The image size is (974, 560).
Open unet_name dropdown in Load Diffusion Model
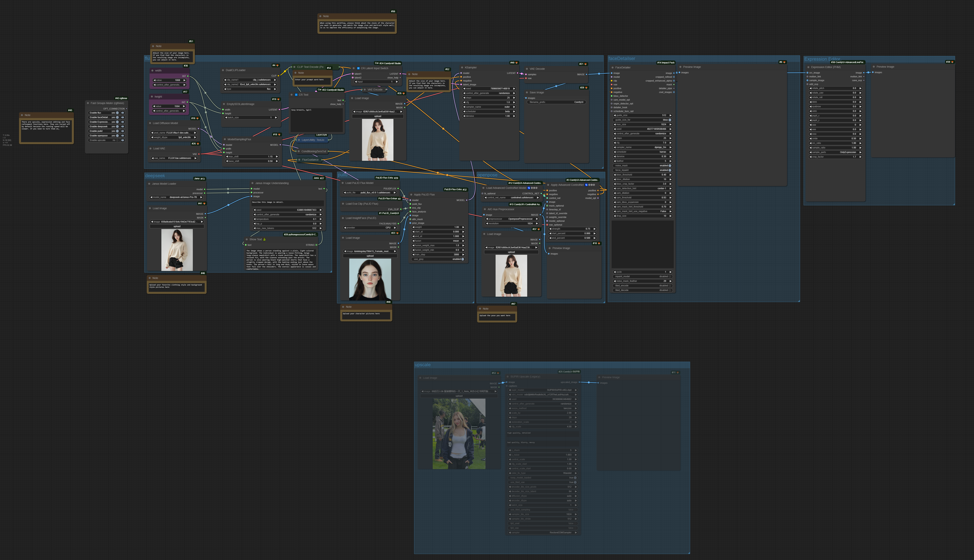174,133
